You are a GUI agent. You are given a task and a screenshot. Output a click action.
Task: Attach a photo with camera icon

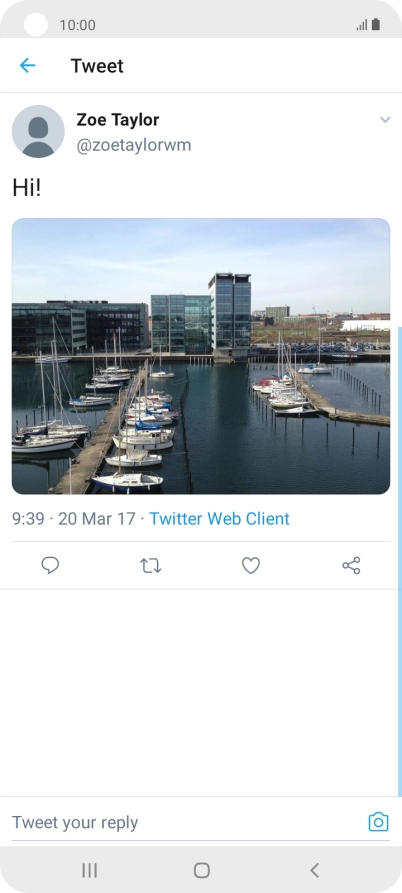(x=379, y=822)
